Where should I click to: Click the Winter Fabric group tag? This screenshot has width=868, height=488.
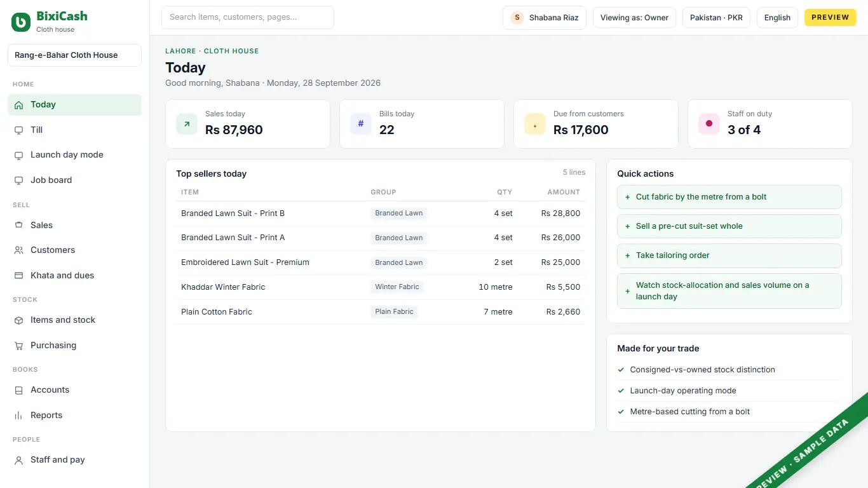click(397, 287)
